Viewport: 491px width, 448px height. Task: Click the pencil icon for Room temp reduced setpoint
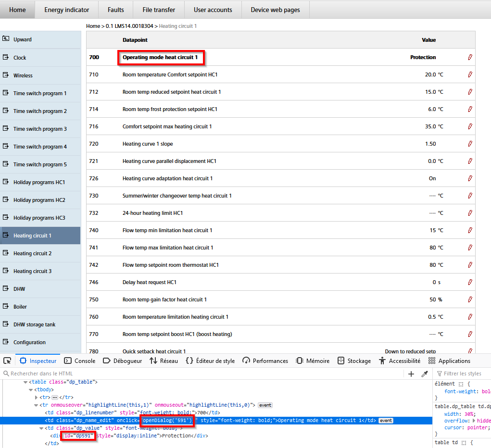[x=470, y=92]
